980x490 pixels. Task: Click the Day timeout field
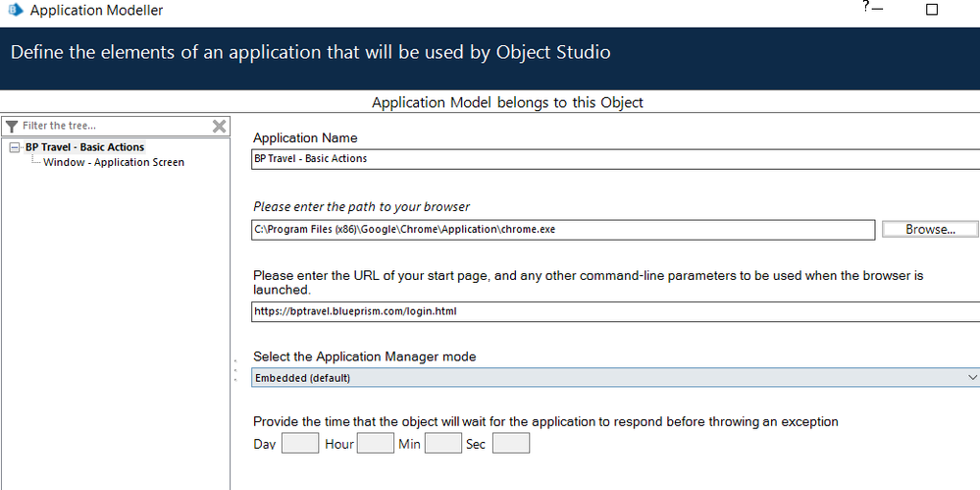tap(300, 444)
